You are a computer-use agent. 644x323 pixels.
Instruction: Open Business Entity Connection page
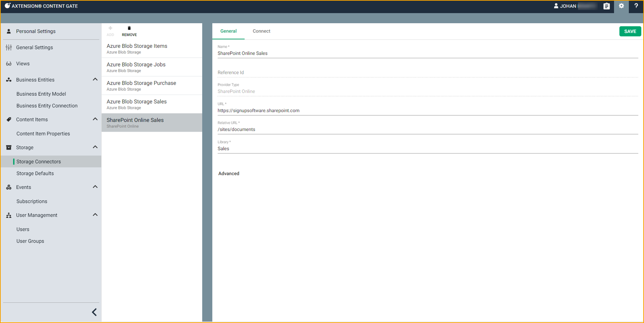pos(47,106)
